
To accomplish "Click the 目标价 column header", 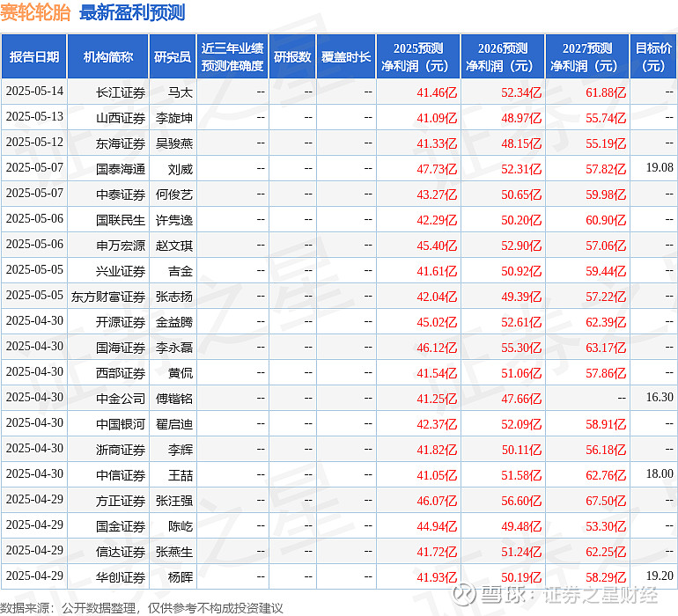I will [x=653, y=56].
